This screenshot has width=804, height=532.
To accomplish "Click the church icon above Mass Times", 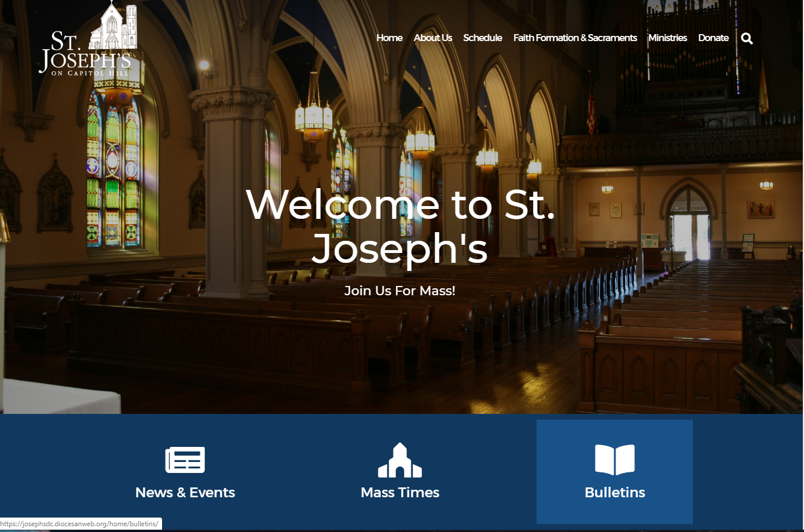I will coord(400,461).
